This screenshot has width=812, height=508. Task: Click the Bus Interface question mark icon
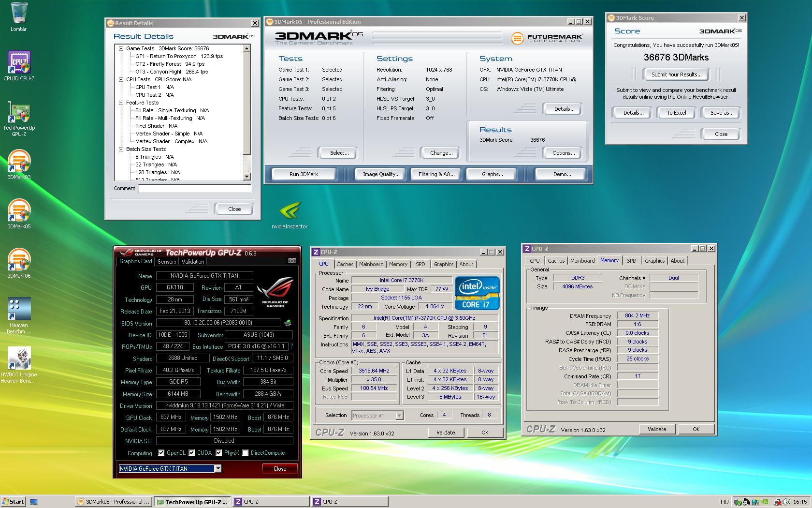[291, 346]
